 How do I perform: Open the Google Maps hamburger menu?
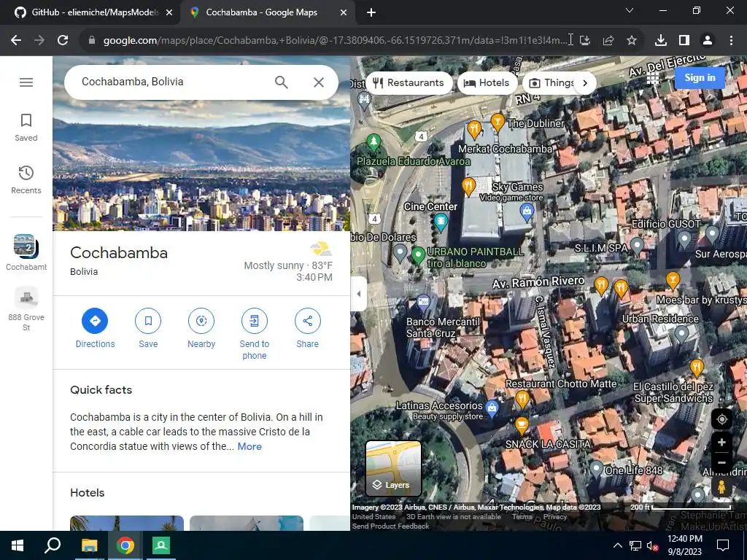tap(26, 82)
